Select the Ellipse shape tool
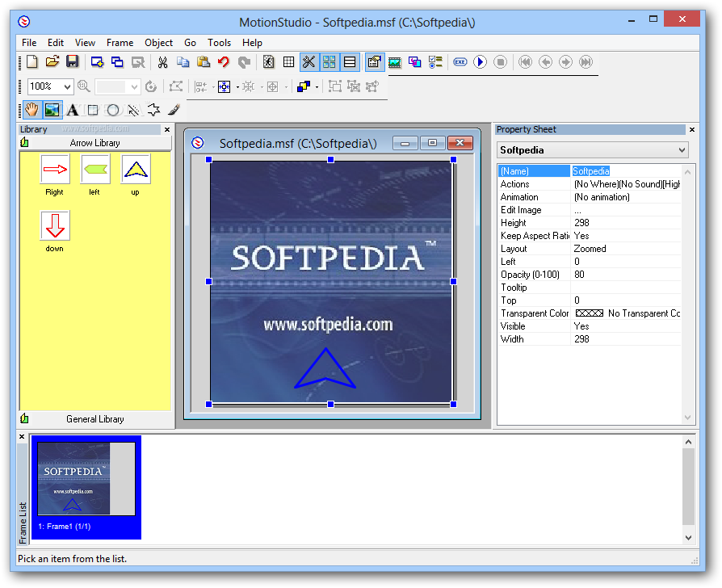The height and width of the screenshot is (588, 722). coord(113,110)
